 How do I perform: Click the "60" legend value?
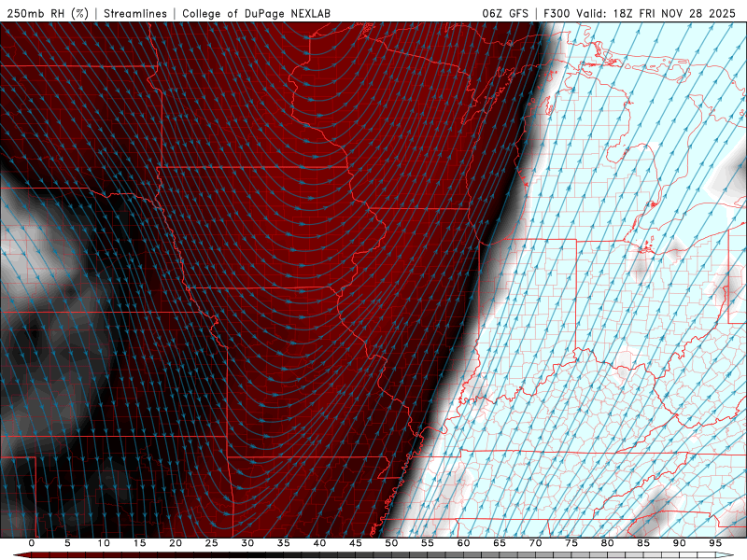click(x=463, y=543)
